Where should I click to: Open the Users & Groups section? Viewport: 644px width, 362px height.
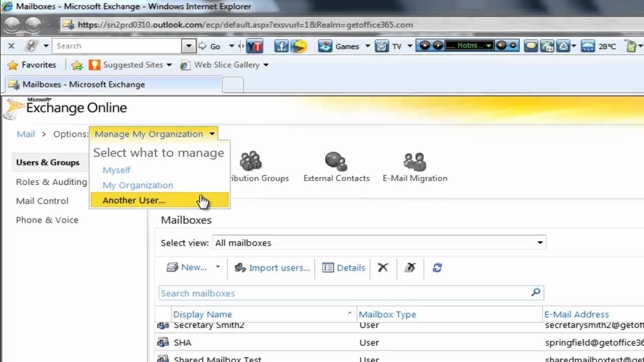(48, 162)
